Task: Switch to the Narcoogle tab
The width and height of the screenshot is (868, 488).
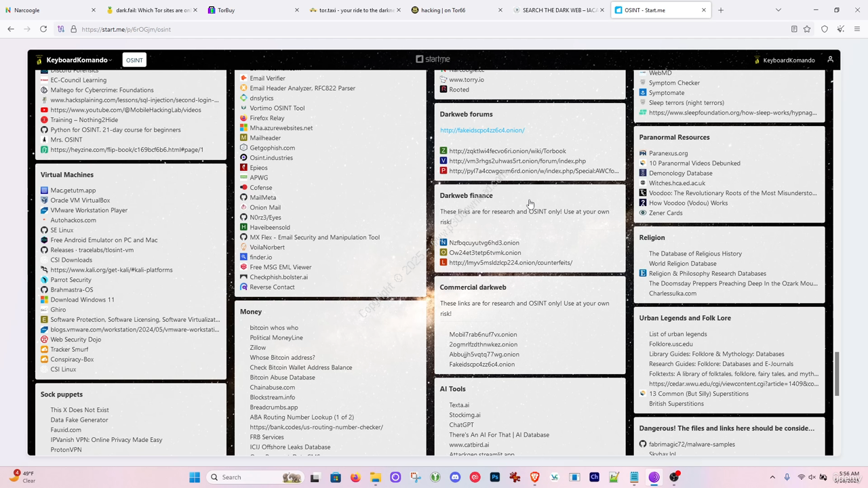Action: [x=51, y=10]
